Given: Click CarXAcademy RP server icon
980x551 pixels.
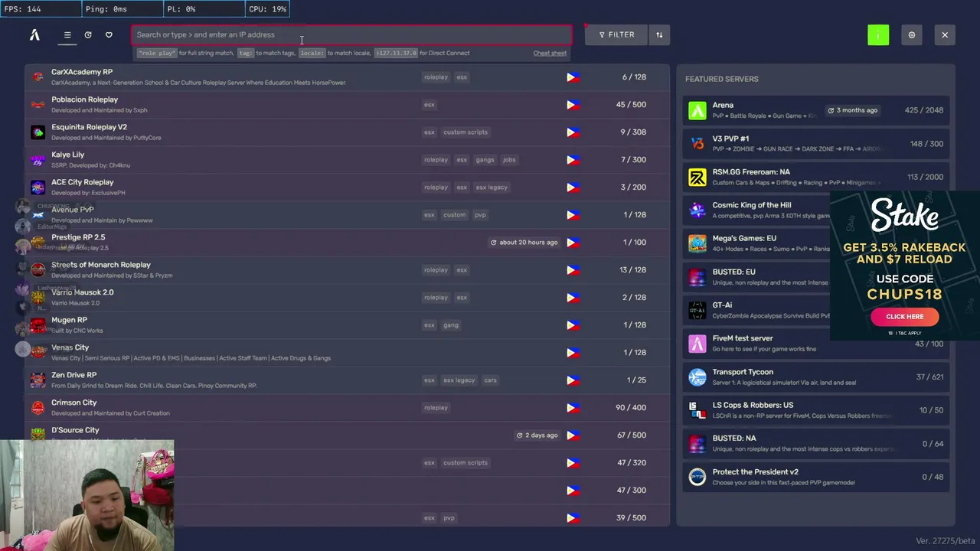Looking at the screenshot, I should click(x=38, y=77).
